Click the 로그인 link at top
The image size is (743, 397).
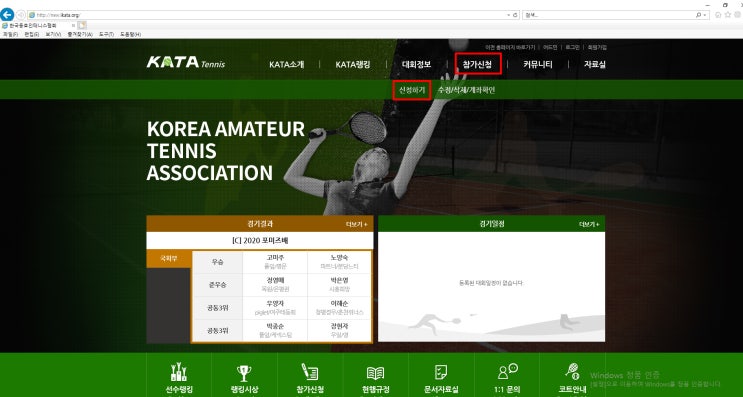(572, 47)
